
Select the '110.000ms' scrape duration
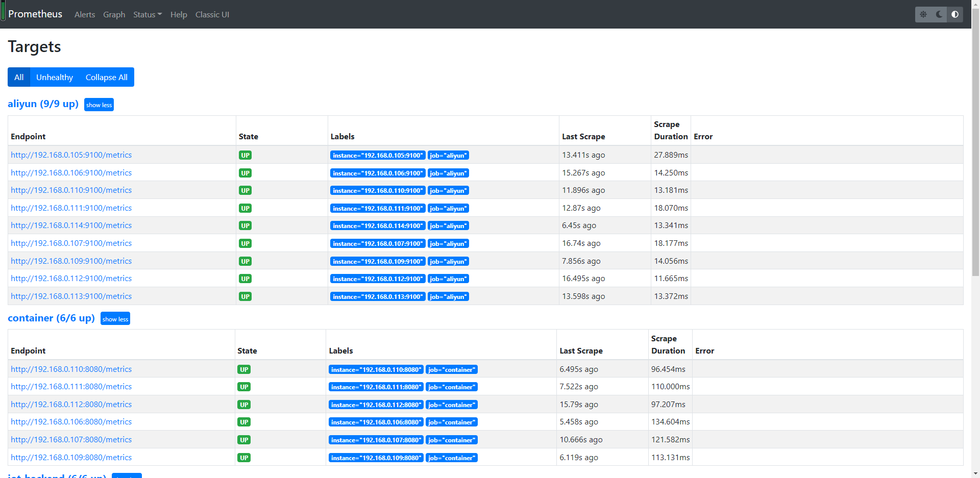[x=671, y=387]
